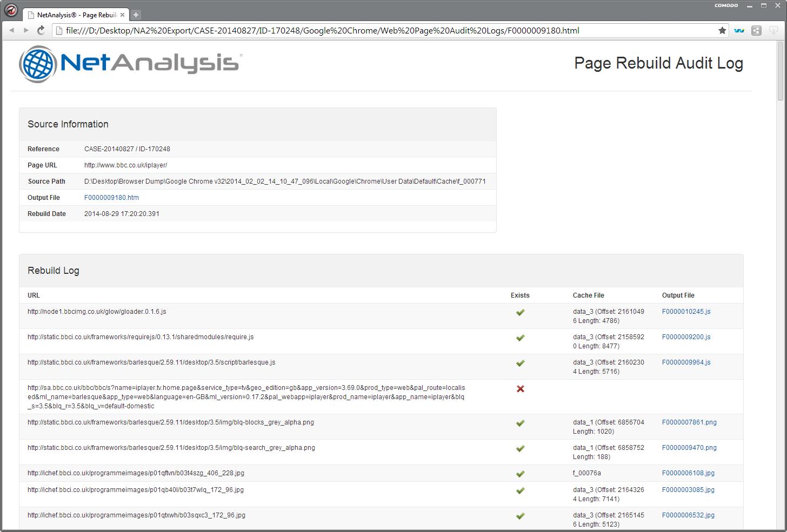The image size is (787, 532).
Task: Click the URL node1.bbcimg.co.uk gloader.0.1.6.js
Action: [97, 312]
